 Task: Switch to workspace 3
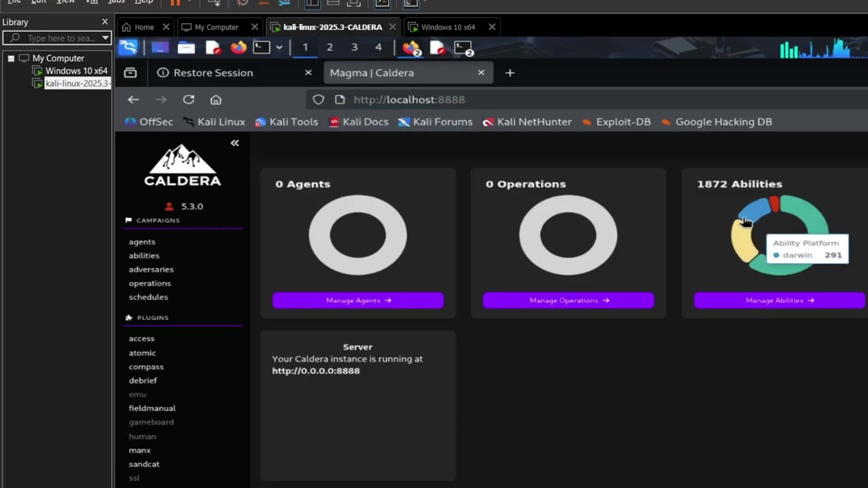(x=354, y=47)
